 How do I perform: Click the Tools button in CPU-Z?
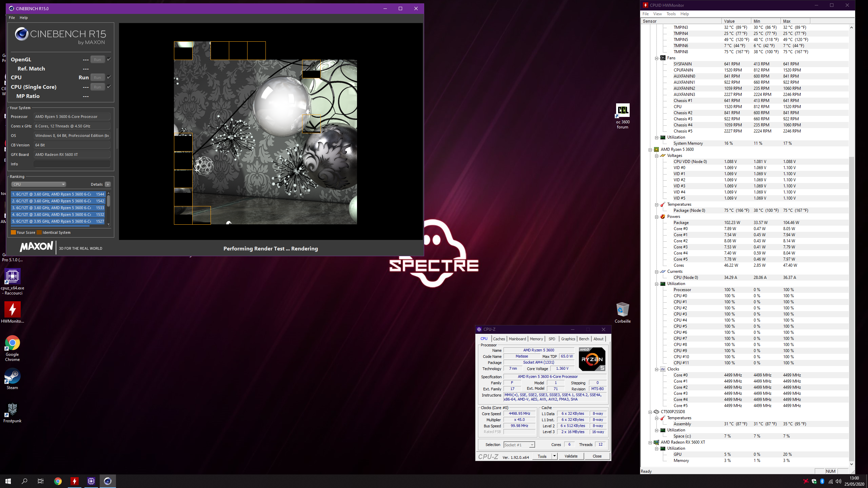542,456
